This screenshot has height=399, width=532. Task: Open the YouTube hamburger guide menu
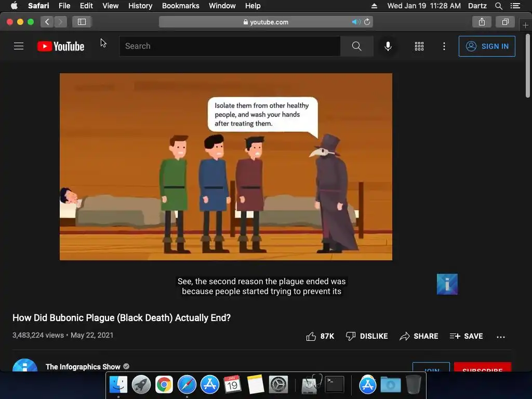[19, 46]
